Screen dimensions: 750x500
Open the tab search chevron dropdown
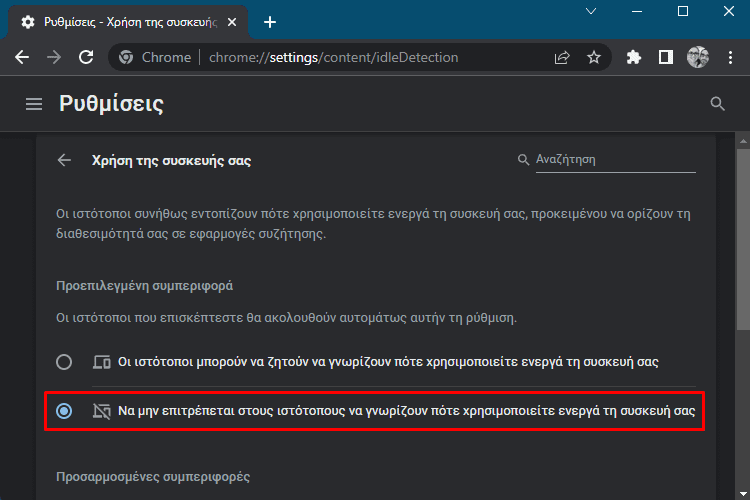[x=591, y=11]
